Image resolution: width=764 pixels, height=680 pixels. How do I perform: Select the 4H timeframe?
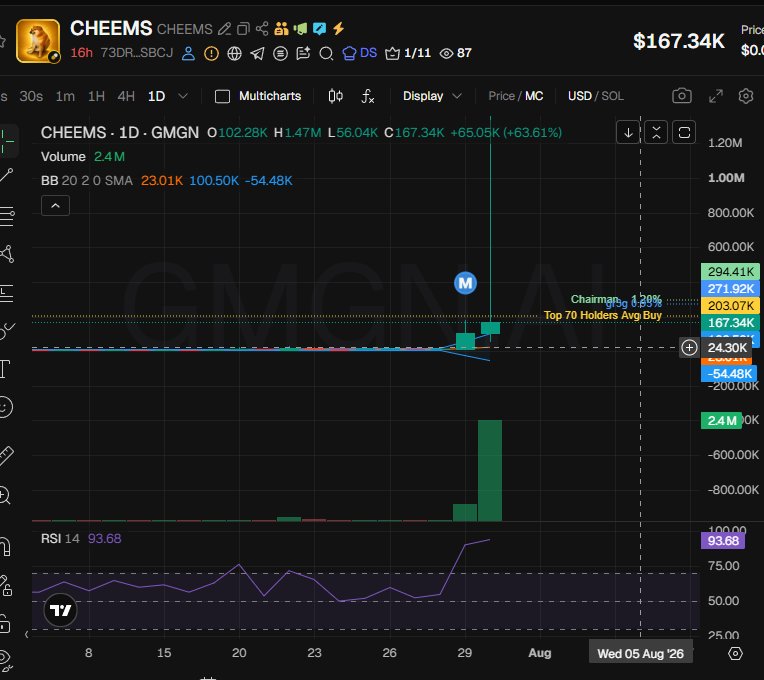126,96
